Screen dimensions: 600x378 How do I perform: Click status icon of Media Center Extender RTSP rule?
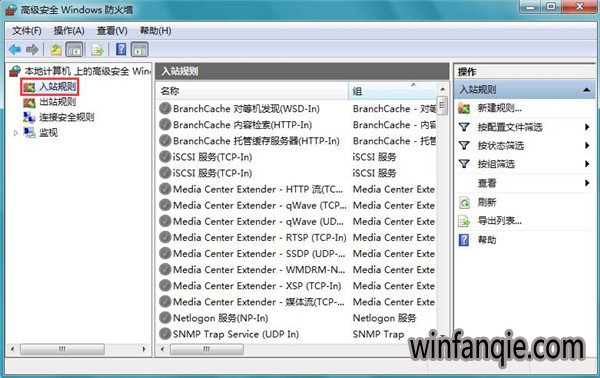point(165,237)
